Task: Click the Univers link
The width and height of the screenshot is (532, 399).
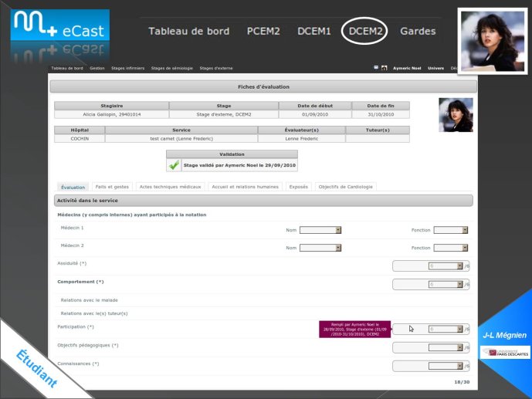Action: (x=435, y=68)
